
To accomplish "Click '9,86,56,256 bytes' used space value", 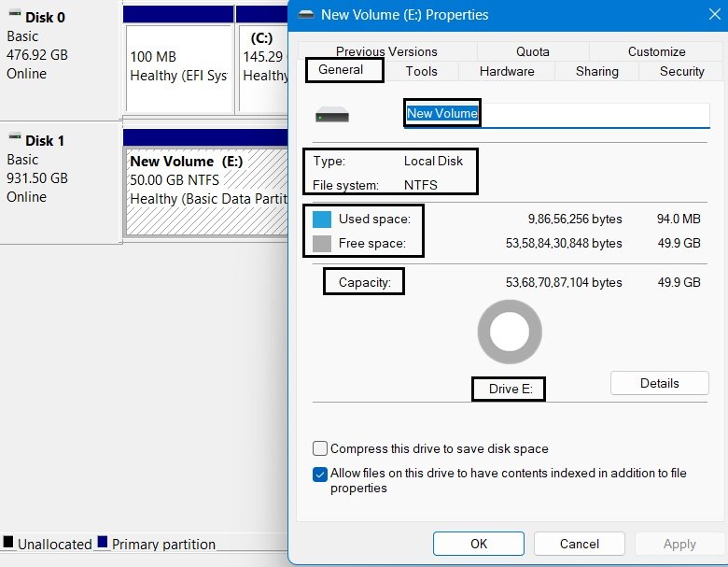I will pyautogui.click(x=574, y=219).
